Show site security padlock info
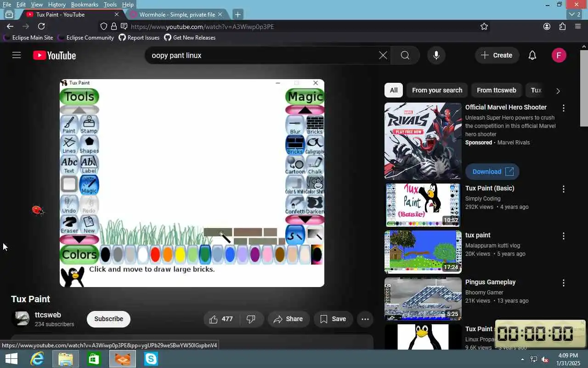This screenshot has width=588, height=368. coord(114,27)
